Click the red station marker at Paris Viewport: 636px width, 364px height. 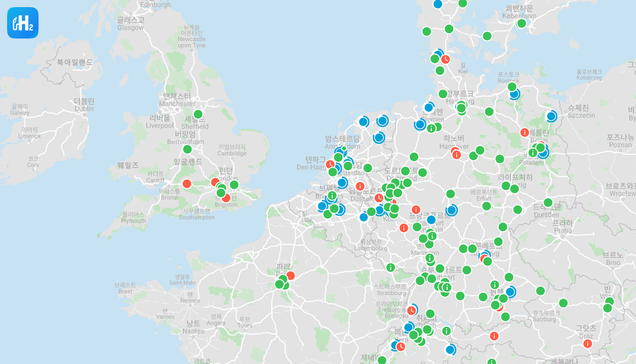(290, 275)
